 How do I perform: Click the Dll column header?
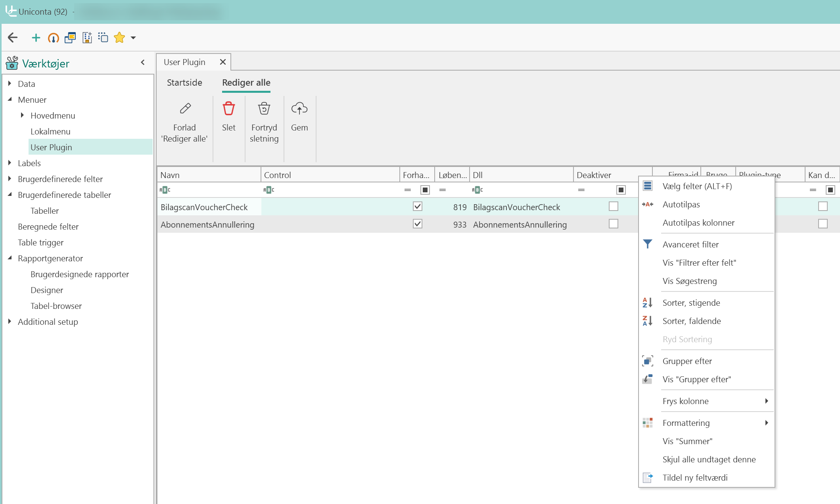(522, 175)
